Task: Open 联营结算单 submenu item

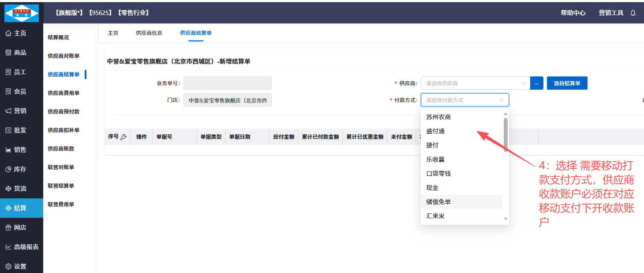Action: click(61, 186)
